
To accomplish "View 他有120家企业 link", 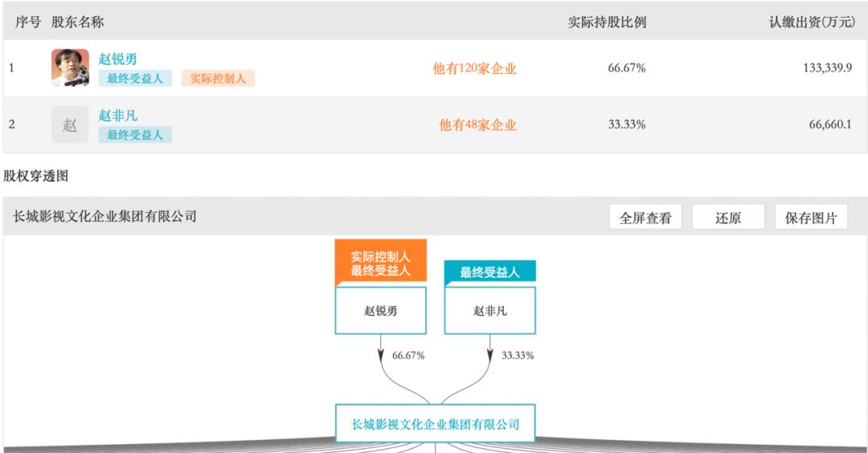I will pyautogui.click(x=474, y=68).
